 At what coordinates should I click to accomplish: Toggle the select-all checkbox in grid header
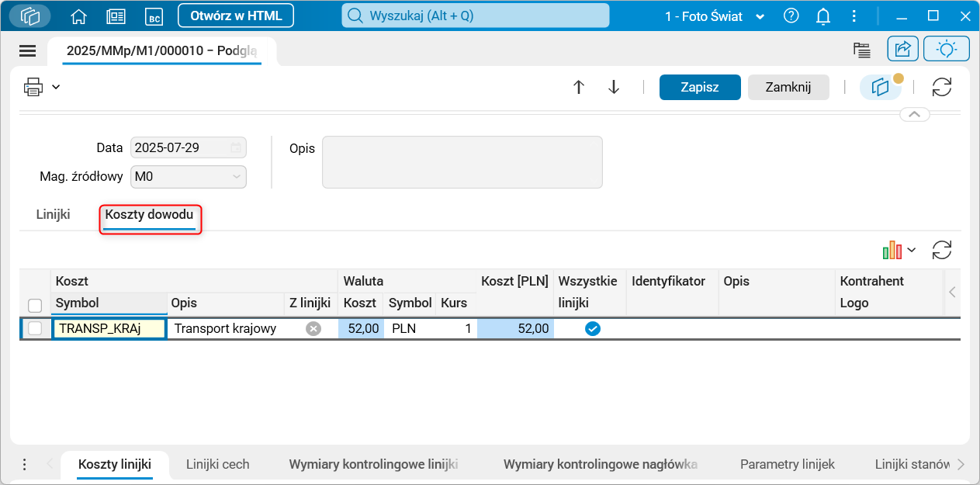tap(35, 305)
